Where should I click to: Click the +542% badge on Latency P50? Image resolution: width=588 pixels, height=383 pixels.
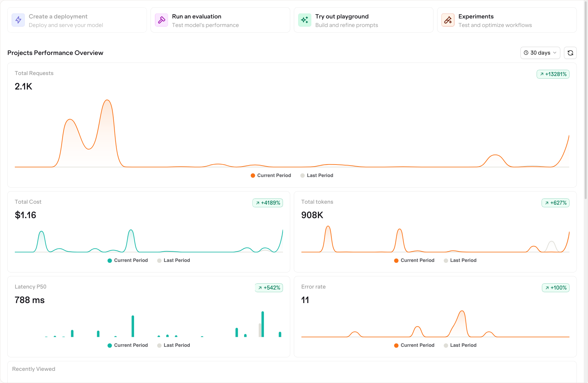(x=269, y=288)
